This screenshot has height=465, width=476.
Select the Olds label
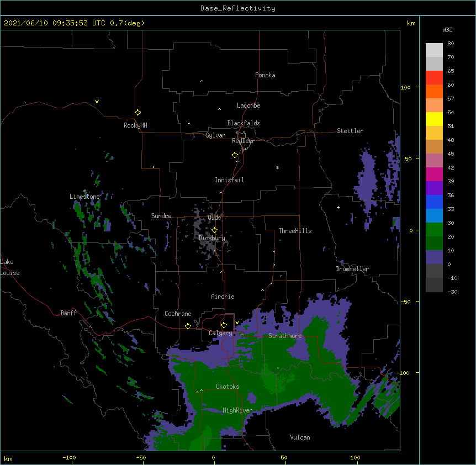[x=214, y=218]
